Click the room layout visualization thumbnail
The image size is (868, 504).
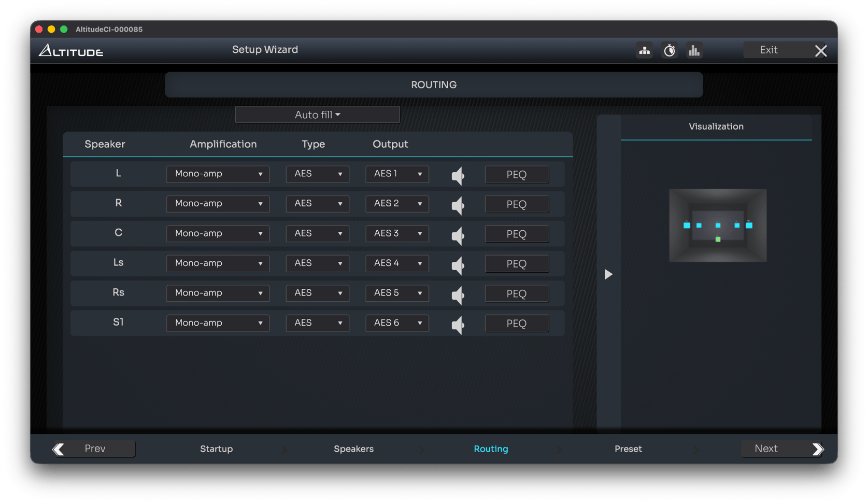718,225
